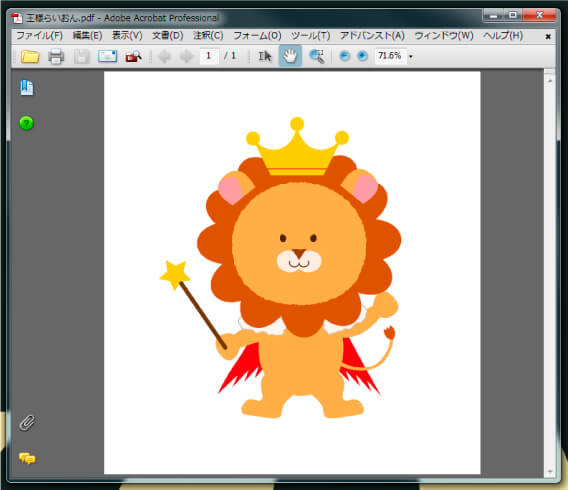Screen dimensions: 568x490
Task: Activate the text Select tool
Action: coord(264,56)
